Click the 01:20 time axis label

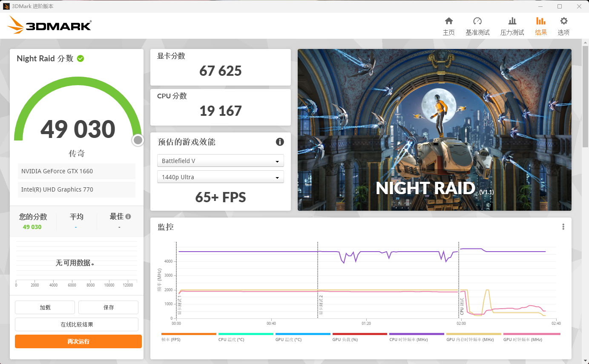366,324
